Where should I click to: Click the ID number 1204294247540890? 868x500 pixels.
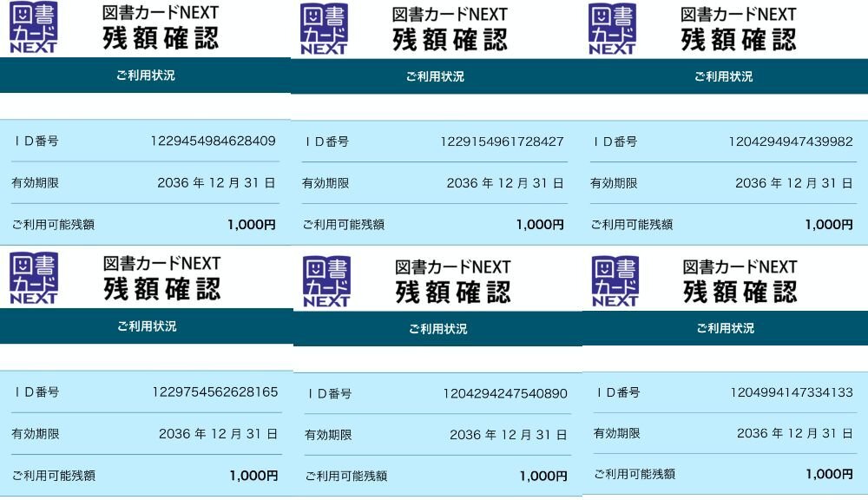tap(505, 394)
